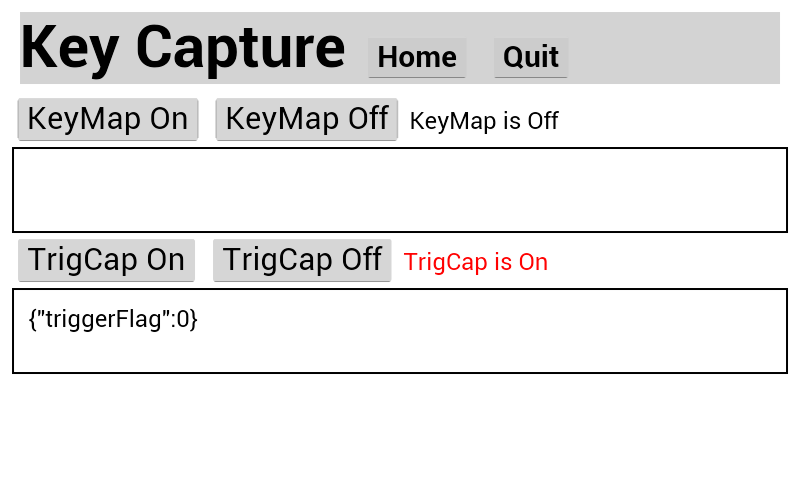
Task: Click inside the empty KeyMap output box
Action: [x=400, y=190]
